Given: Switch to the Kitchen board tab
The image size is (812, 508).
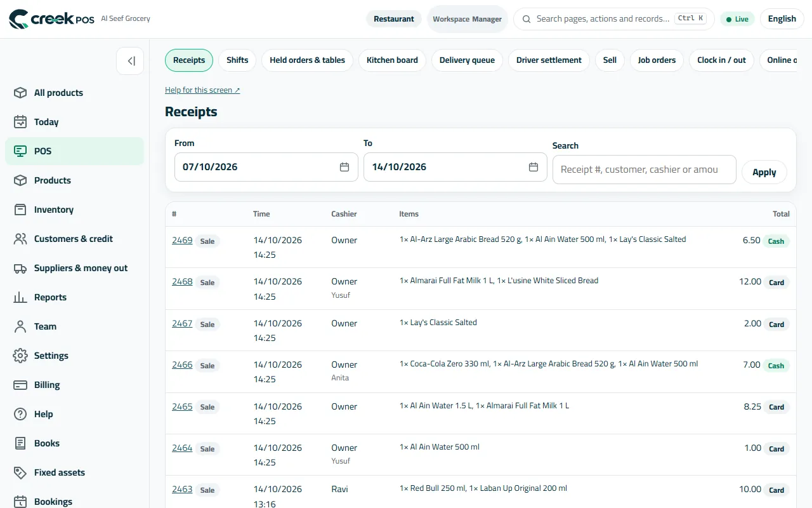Looking at the screenshot, I should click(x=392, y=60).
